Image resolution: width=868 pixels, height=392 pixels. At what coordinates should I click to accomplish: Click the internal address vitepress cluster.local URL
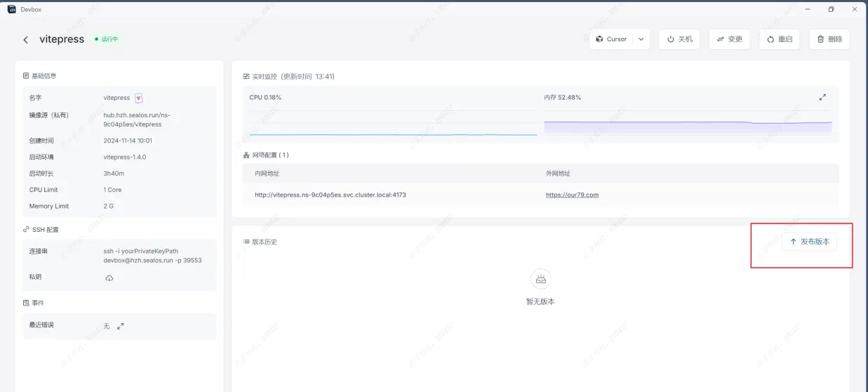[x=330, y=195]
